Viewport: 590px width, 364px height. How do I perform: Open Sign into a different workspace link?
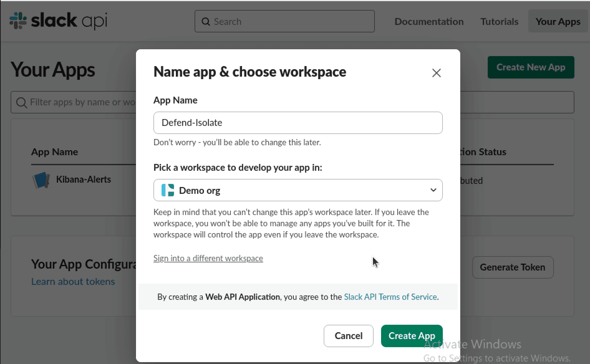(208, 258)
